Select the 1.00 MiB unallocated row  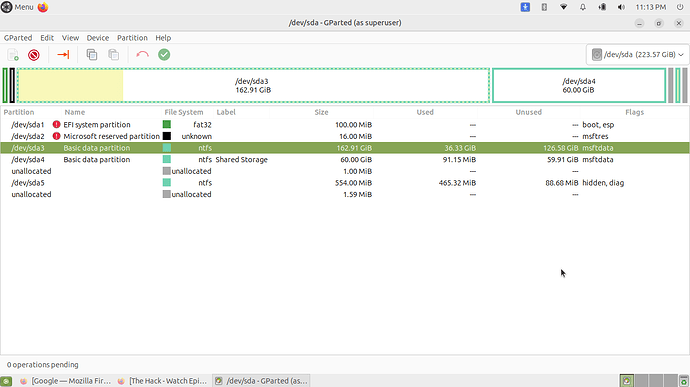click(345, 171)
